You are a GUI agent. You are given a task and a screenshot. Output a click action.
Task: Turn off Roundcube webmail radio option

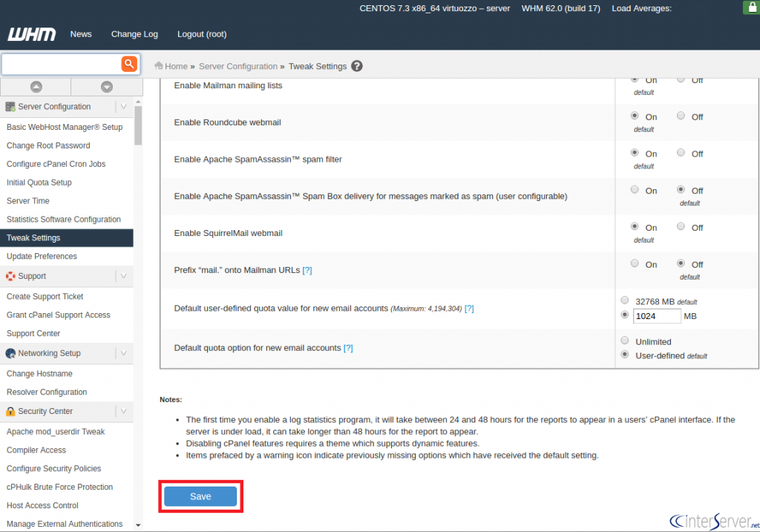[681, 116]
